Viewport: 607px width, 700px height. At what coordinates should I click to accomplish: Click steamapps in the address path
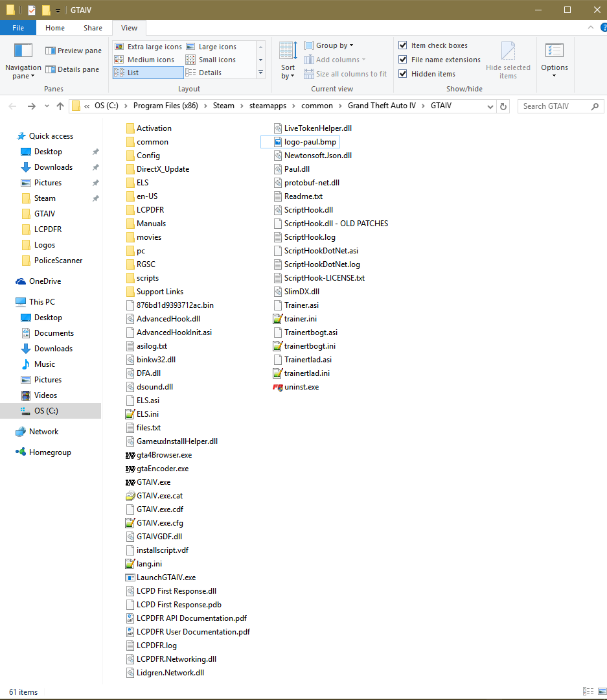click(268, 106)
